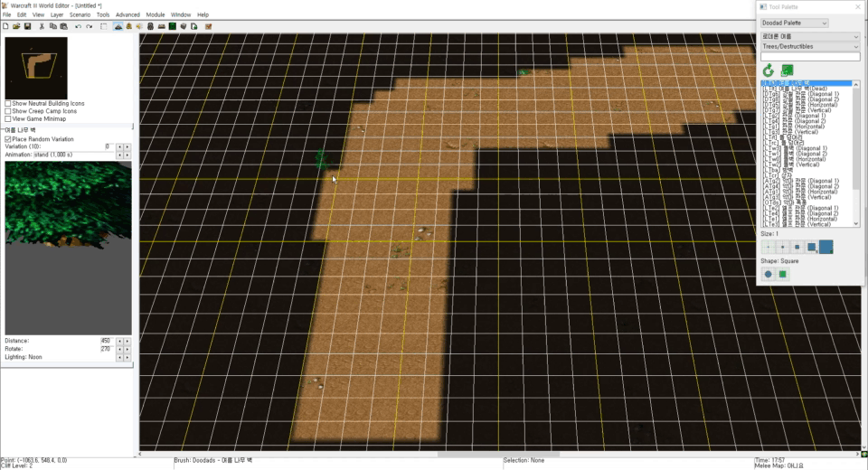868x470 pixels.
Task: Open the Sound Editor toolbar icon
Action: pyautogui.click(x=139, y=26)
